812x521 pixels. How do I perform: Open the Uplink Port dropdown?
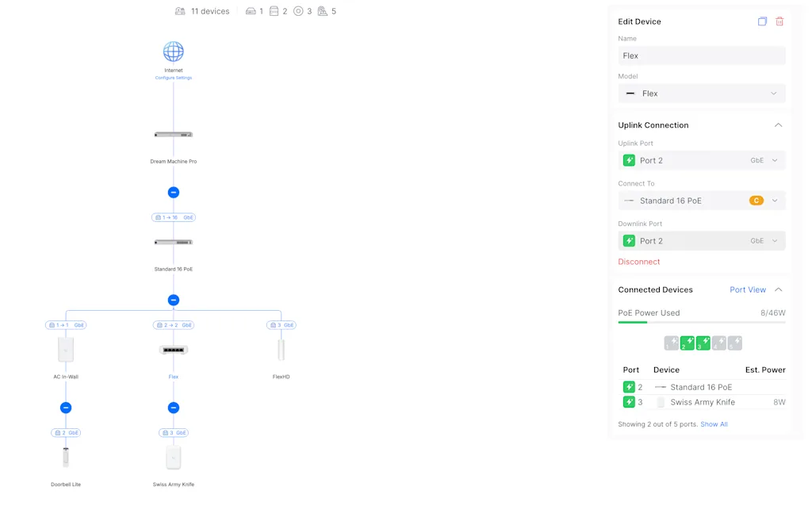[x=702, y=160]
